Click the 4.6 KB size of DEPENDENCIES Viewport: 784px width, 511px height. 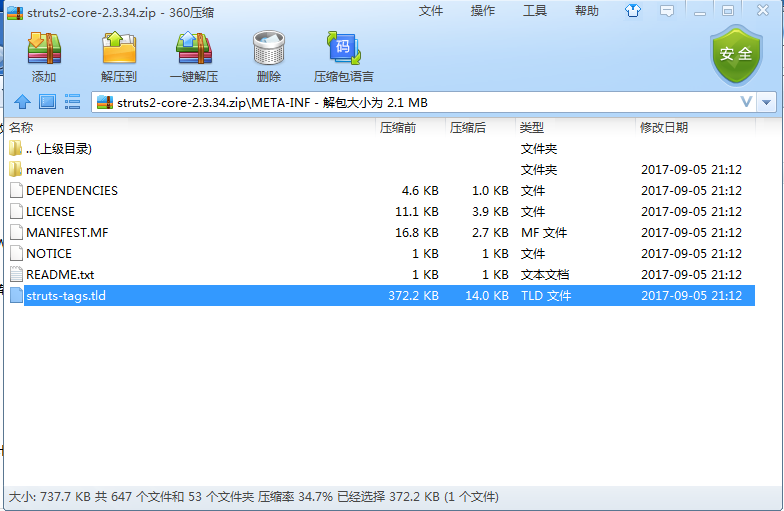tap(420, 190)
